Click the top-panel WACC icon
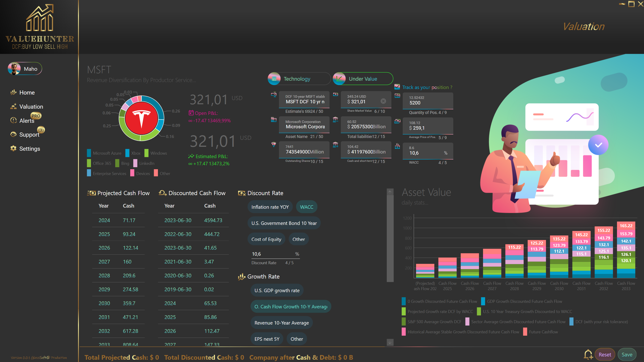The width and height of the screenshot is (644, 362). (x=397, y=146)
